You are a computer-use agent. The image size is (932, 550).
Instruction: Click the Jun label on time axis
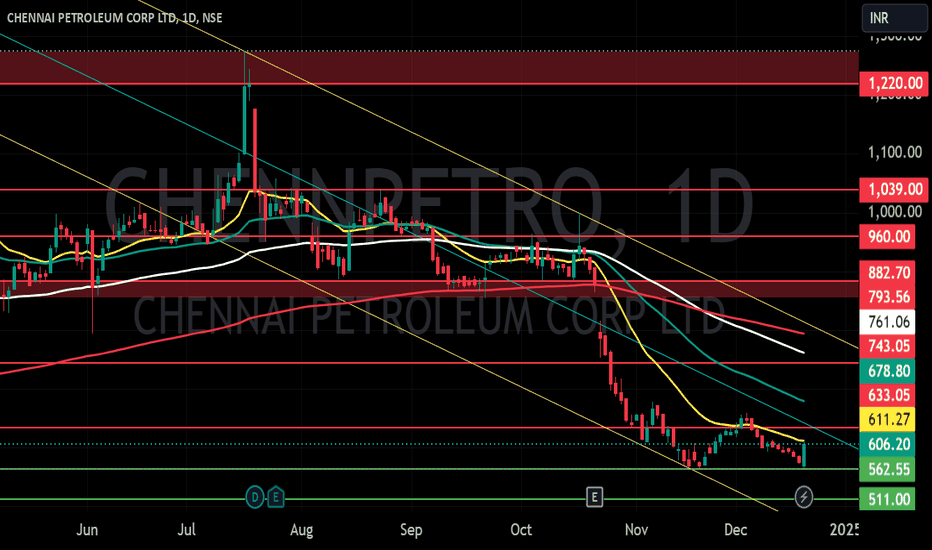point(87,530)
